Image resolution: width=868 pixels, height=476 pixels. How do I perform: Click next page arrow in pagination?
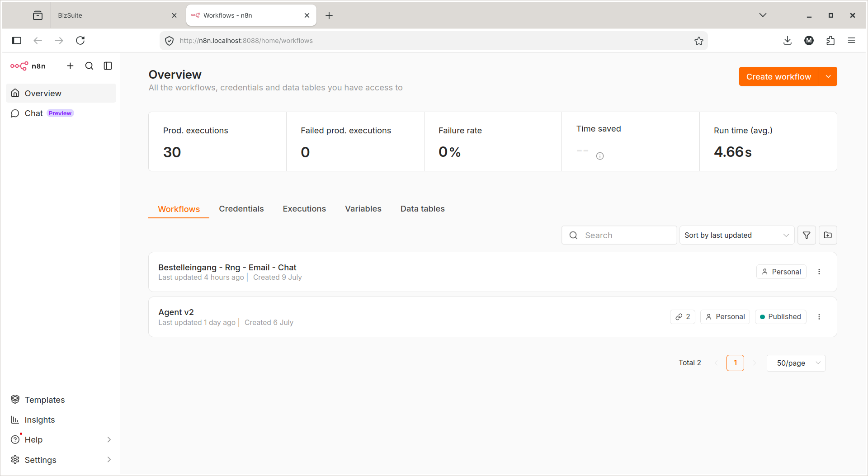pyautogui.click(x=754, y=363)
